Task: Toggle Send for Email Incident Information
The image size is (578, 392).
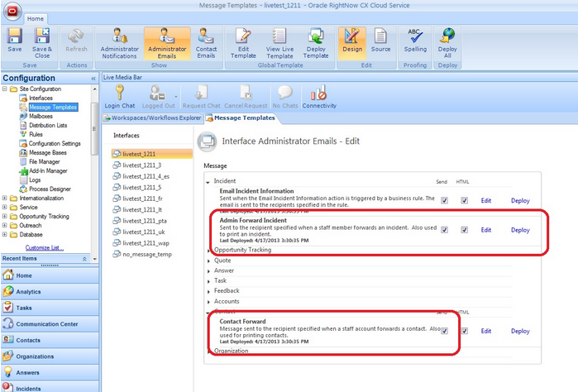Action: point(445,201)
